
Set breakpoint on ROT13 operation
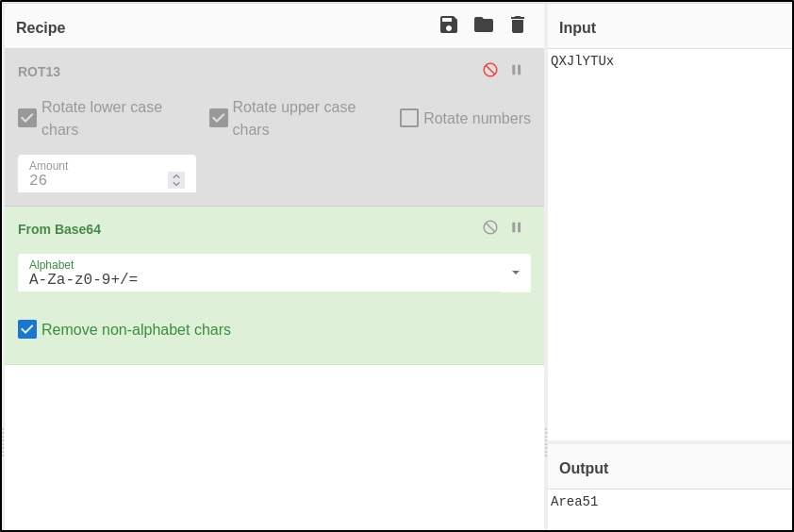click(516, 70)
